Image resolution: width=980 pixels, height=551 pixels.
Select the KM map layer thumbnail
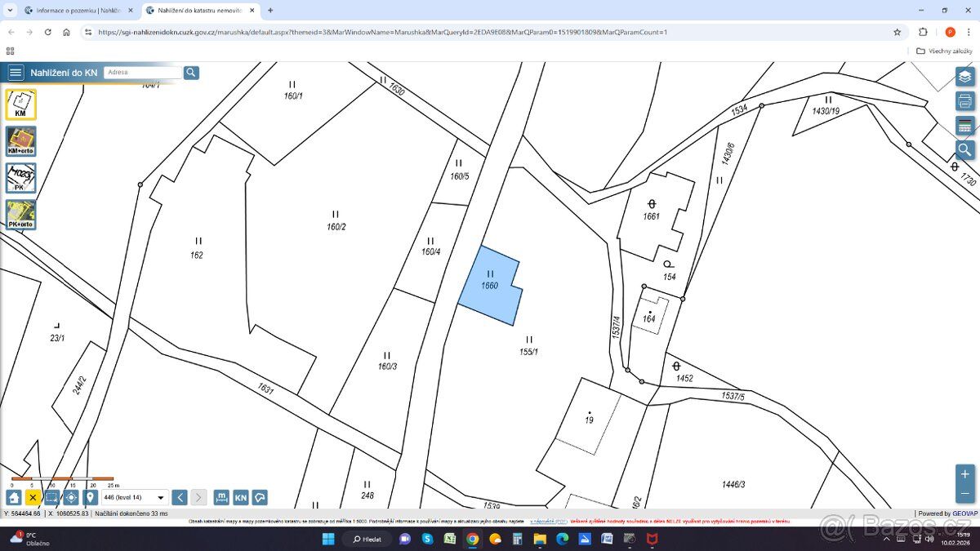[21, 104]
